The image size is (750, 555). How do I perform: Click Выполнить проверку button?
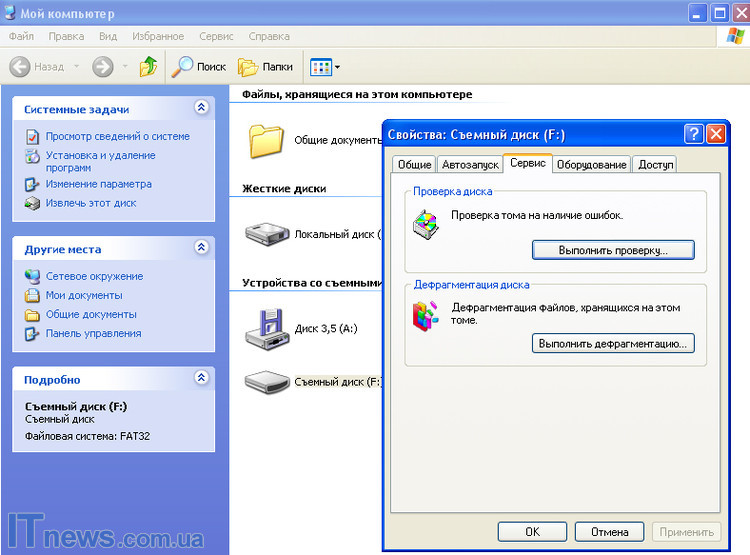613,249
